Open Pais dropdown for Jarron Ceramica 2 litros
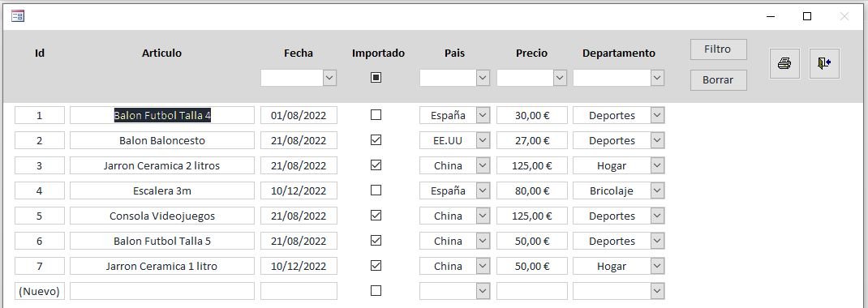The width and height of the screenshot is (868, 308). 483,165
